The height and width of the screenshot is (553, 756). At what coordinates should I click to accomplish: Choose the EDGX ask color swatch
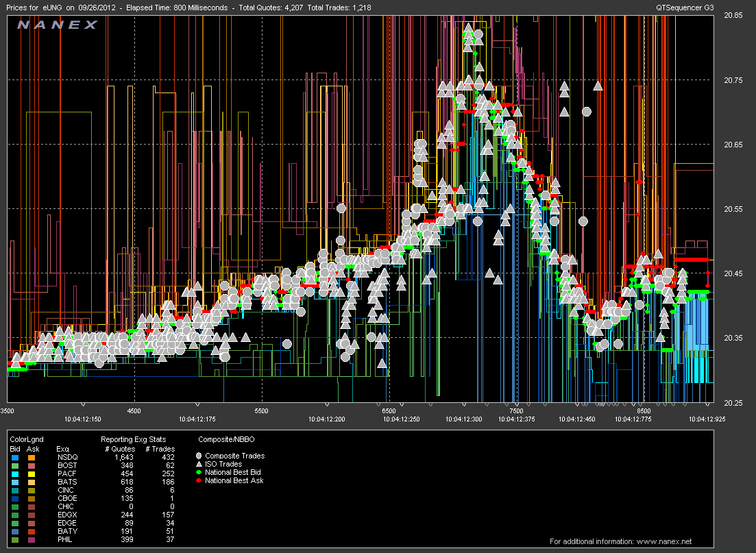coord(32,515)
